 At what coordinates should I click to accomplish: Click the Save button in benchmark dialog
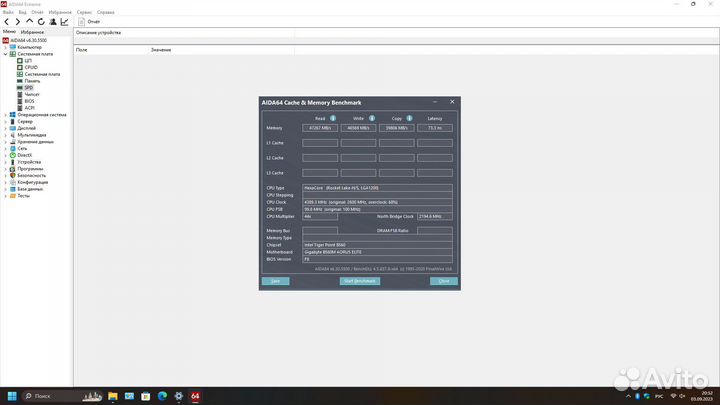276,281
